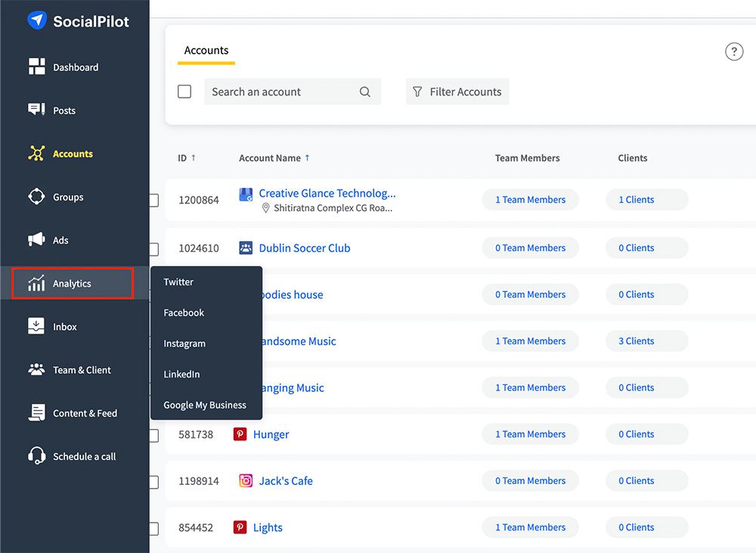Click the Pinterest icon beside Hunger
This screenshot has height=553, width=756.
click(x=240, y=434)
